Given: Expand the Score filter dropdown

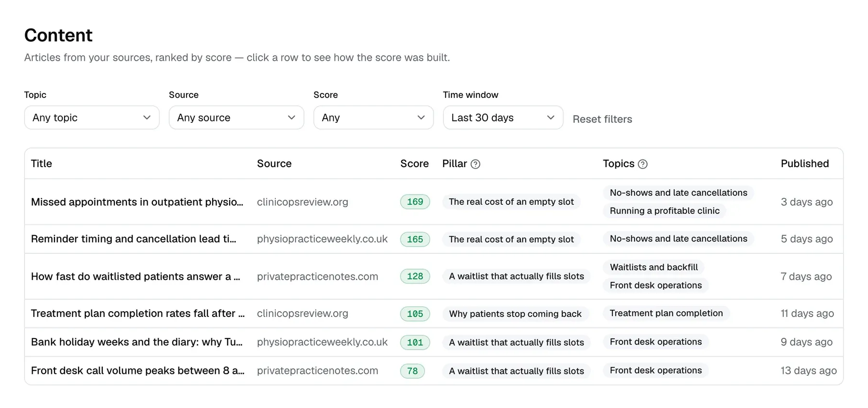Looking at the screenshot, I should [x=373, y=118].
